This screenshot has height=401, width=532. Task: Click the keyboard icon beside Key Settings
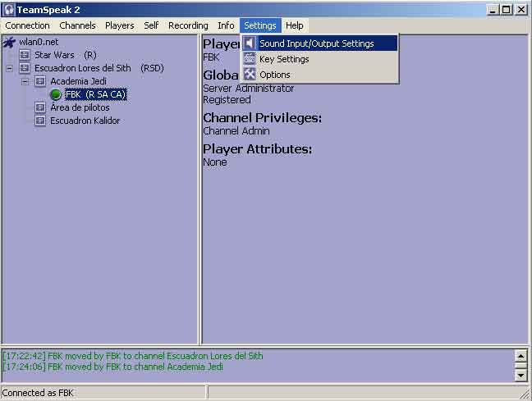click(x=250, y=59)
